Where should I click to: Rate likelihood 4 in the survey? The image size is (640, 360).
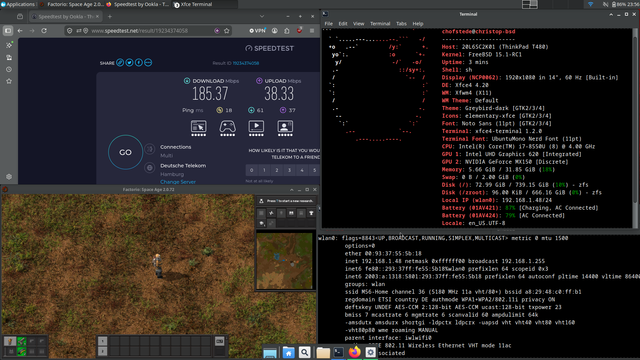pos(302,170)
